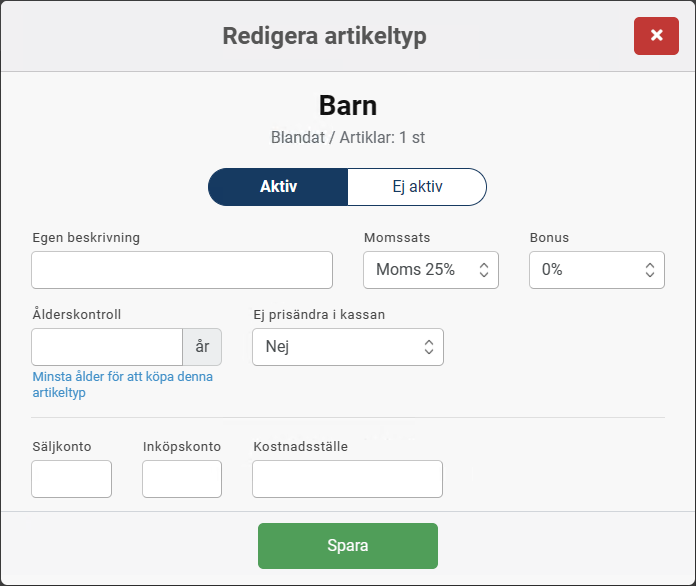
Task: Close the Redigera artikeltyp dialog
Action: [656, 36]
